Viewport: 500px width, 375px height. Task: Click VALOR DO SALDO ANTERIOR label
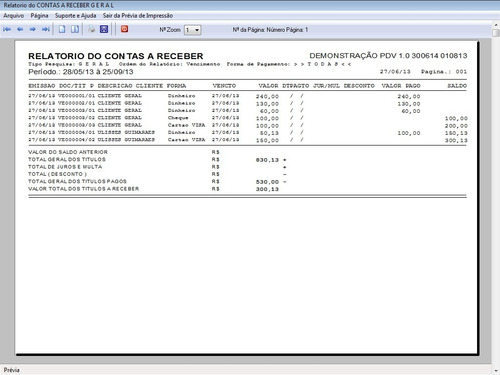[x=68, y=152]
